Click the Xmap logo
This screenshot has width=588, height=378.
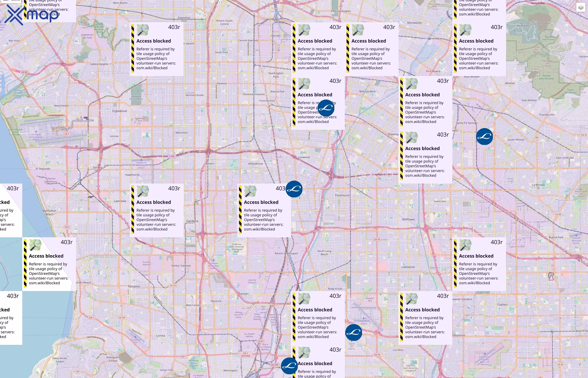point(31,15)
